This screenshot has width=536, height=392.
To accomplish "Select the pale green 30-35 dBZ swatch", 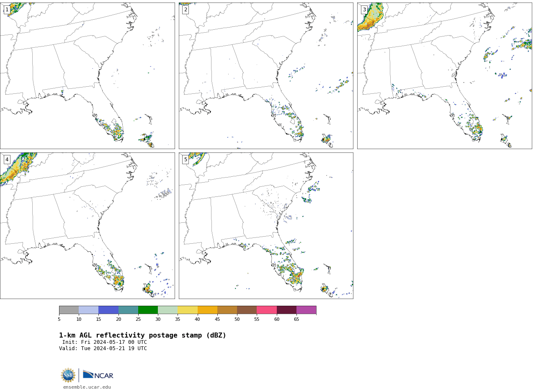I will tap(167, 310).
